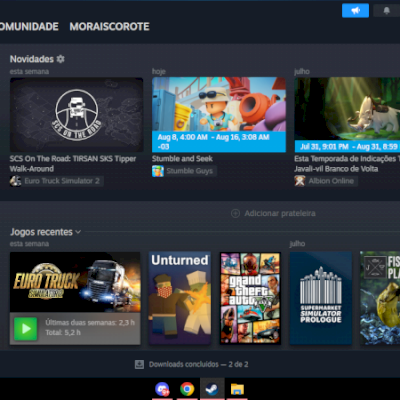Image resolution: width=400 pixels, height=400 pixels.
Task: Click the Steam taskbar icon
Action: click(x=212, y=389)
